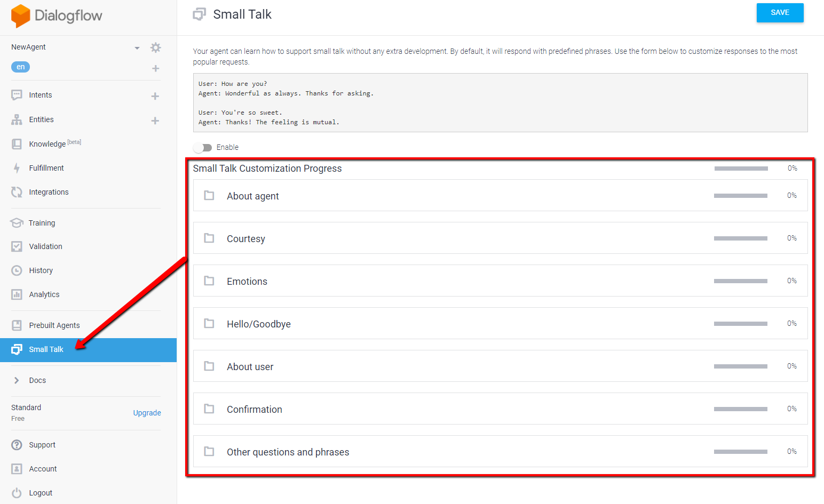The width and height of the screenshot is (824, 504).
Task: Expand the Courtesy section
Action: point(500,238)
